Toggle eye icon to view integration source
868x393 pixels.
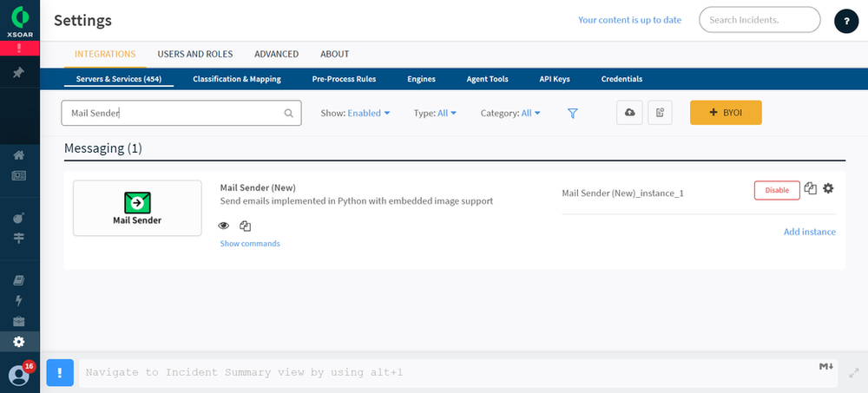point(224,226)
